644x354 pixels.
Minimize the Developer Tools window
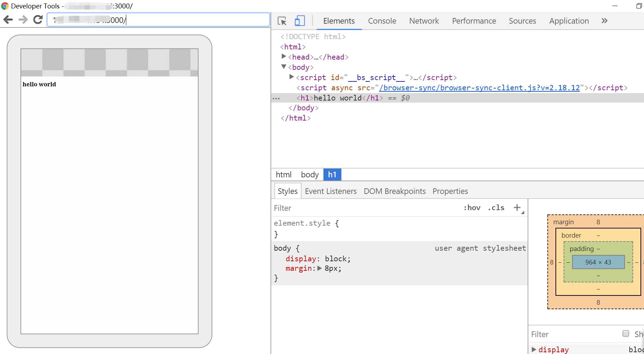(615, 6)
